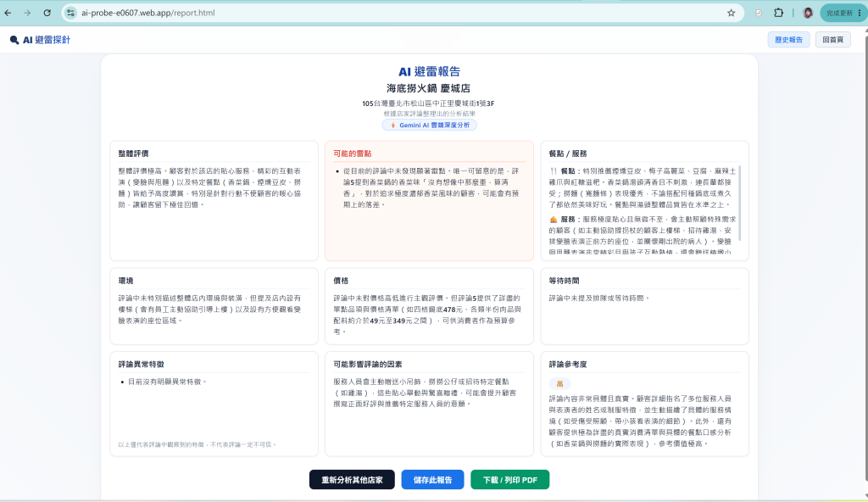Click the 整體評價 card heading
The image size is (868, 502).
(x=133, y=153)
